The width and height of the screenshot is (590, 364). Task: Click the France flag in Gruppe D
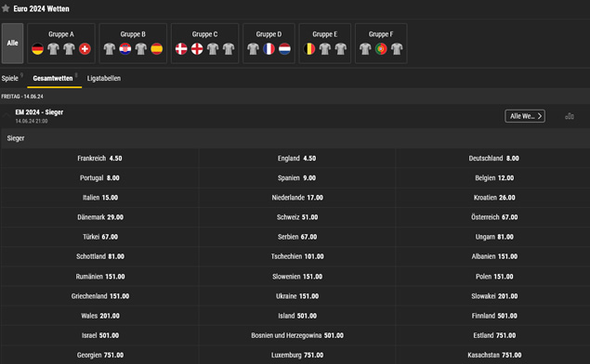[x=269, y=49]
